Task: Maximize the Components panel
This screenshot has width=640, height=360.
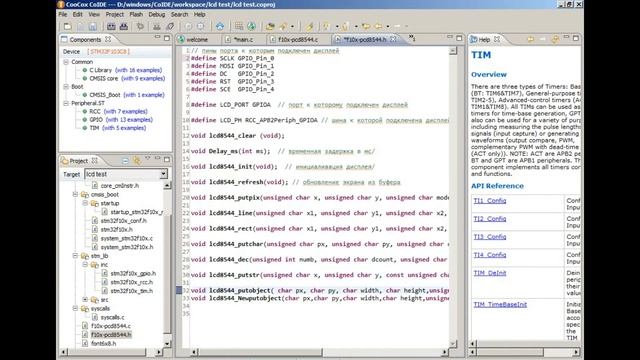Action: [167, 38]
